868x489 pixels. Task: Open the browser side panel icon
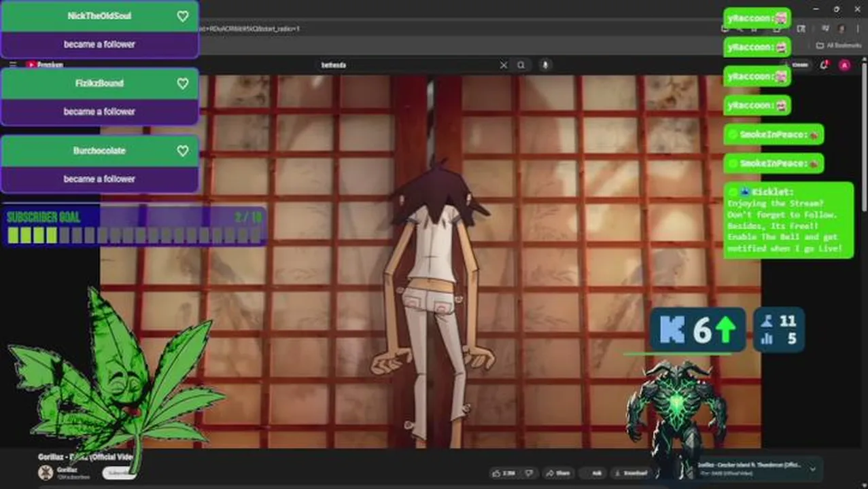(801, 29)
